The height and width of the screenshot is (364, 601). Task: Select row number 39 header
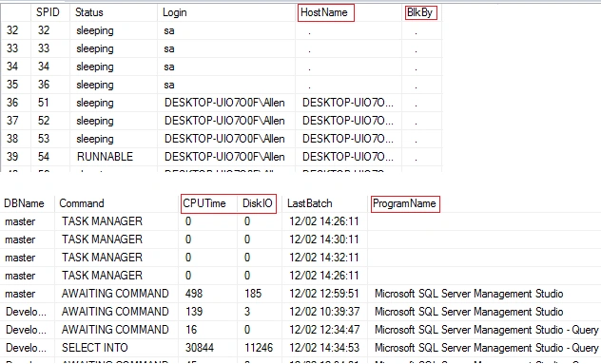(x=12, y=156)
